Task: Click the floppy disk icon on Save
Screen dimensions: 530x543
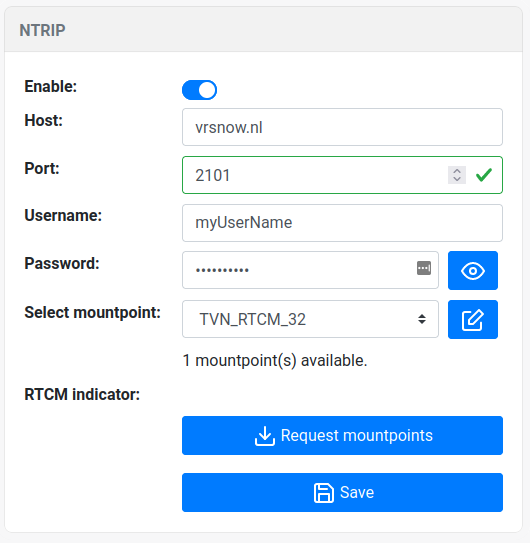Action: point(324,493)
